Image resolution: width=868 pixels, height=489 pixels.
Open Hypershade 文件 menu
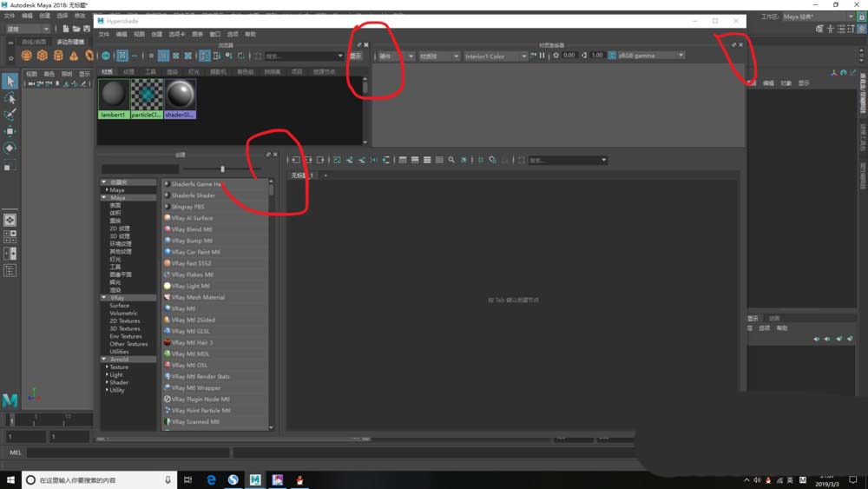coord(104,35)
